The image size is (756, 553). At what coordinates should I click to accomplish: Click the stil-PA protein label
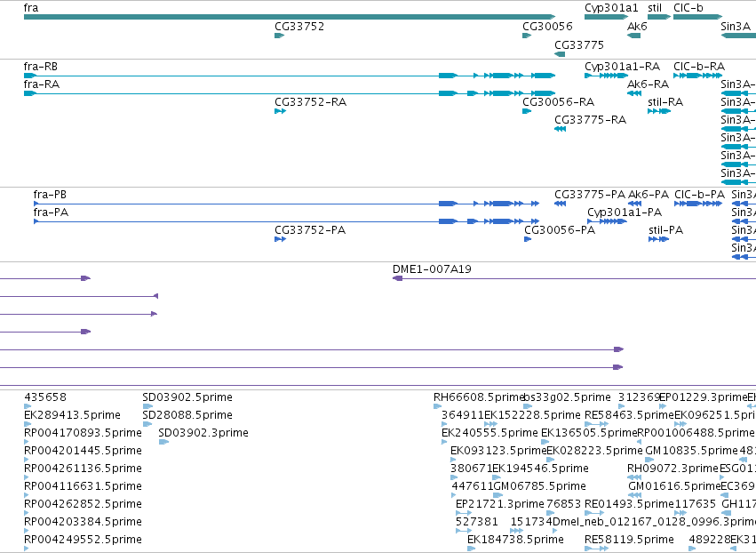point(666,230)
